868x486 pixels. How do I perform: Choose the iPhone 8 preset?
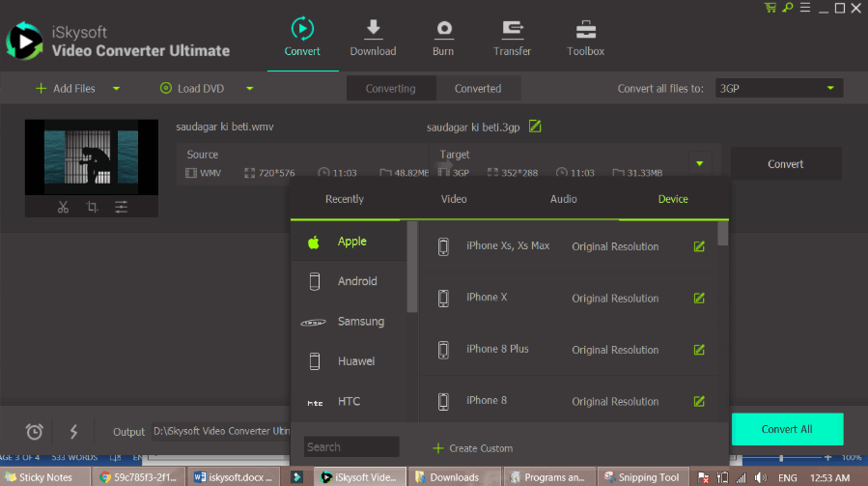point(569,400)
